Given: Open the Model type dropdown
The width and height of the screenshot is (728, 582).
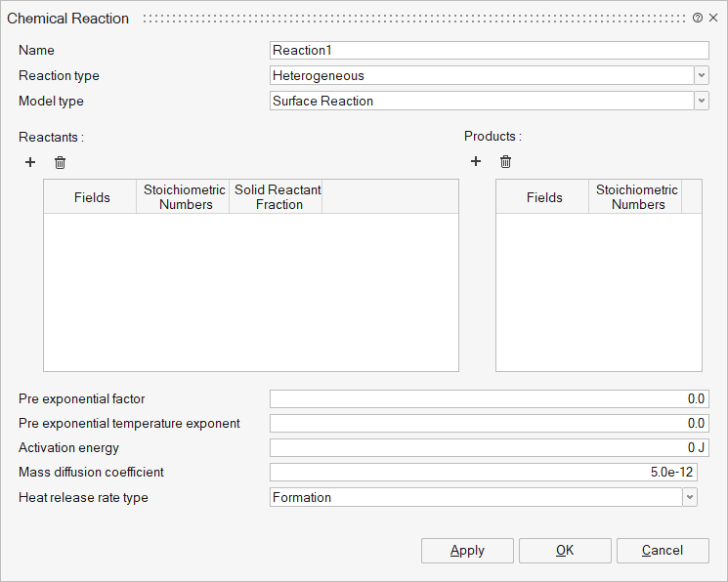Looking at the screenshot, I should 702,101.
